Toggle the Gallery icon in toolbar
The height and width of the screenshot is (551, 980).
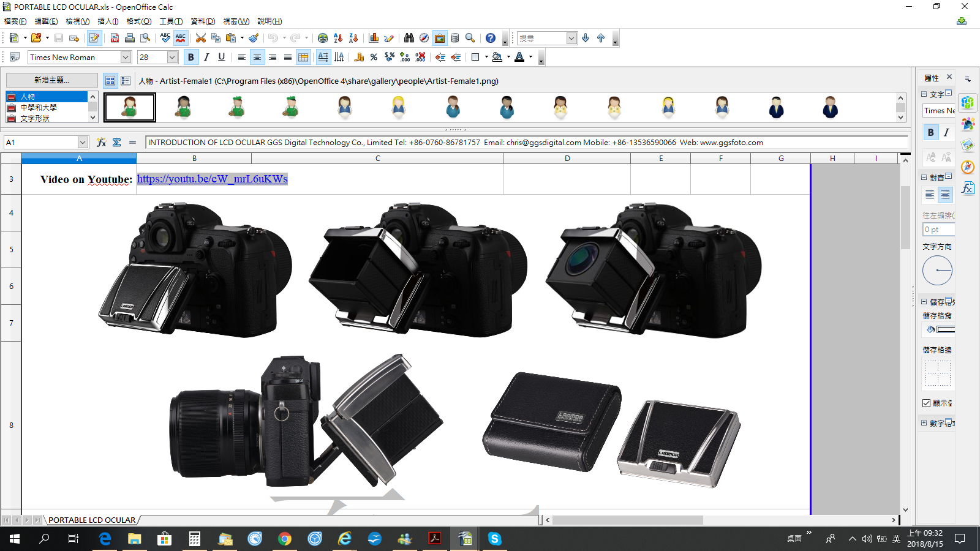point(440,38)
